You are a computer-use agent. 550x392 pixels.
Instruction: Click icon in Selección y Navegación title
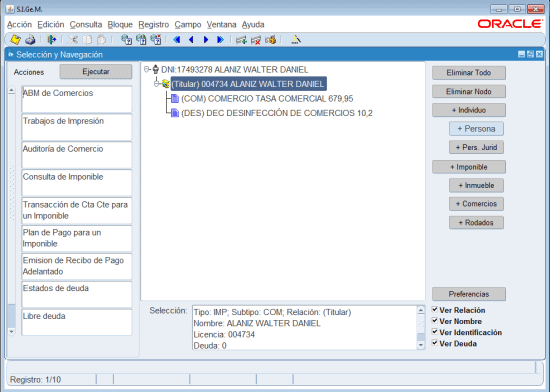pos(11,54)
